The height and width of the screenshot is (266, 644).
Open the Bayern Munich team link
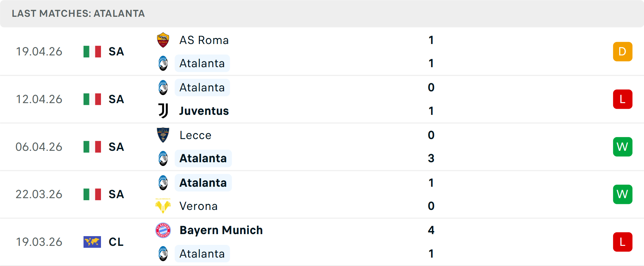[221, 230]
